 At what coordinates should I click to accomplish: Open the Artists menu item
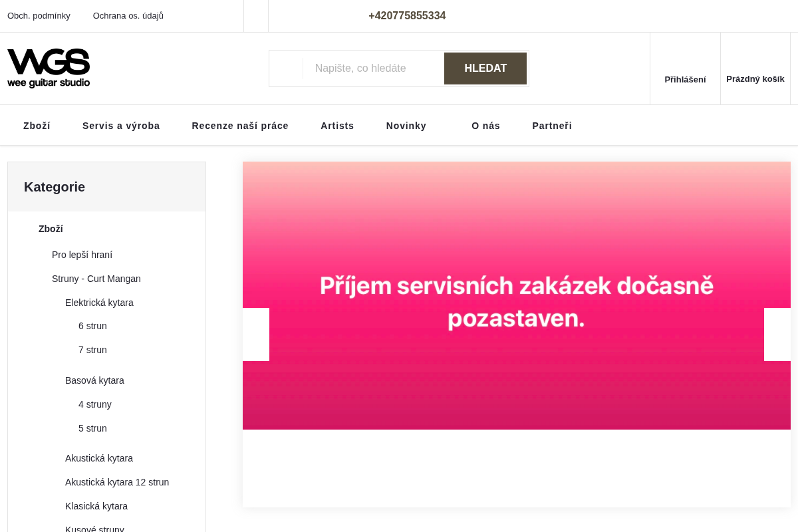tap(337, 126)
